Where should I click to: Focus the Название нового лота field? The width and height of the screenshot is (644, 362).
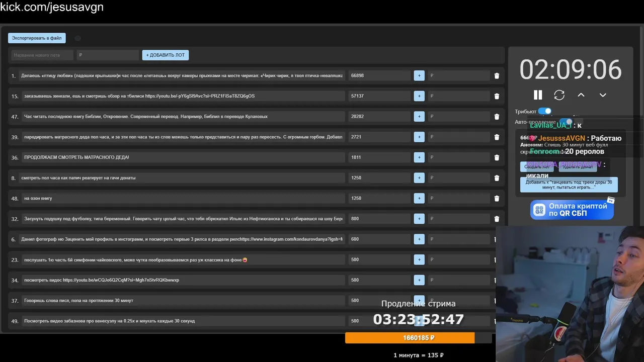(42, 55)
